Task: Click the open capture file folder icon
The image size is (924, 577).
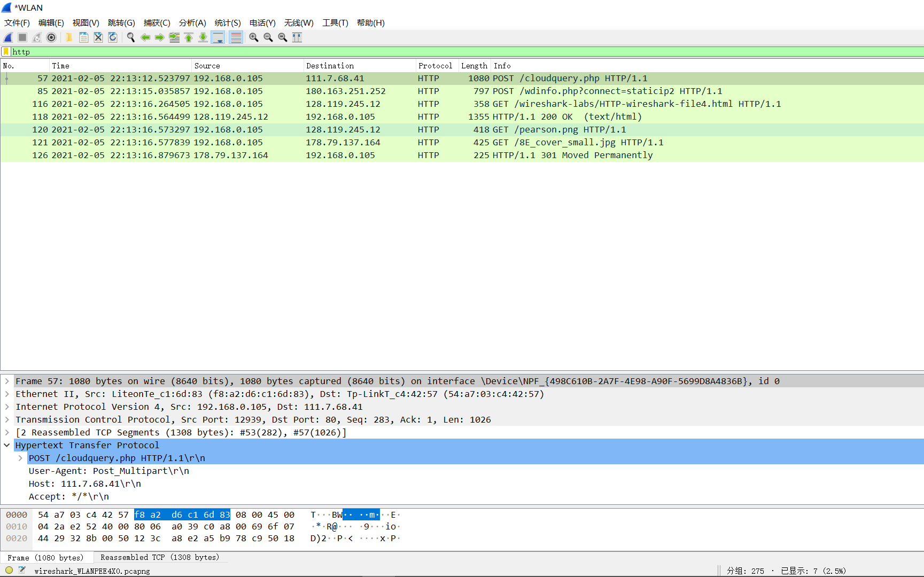Action: pyautogui.click(x=69, y=37)
